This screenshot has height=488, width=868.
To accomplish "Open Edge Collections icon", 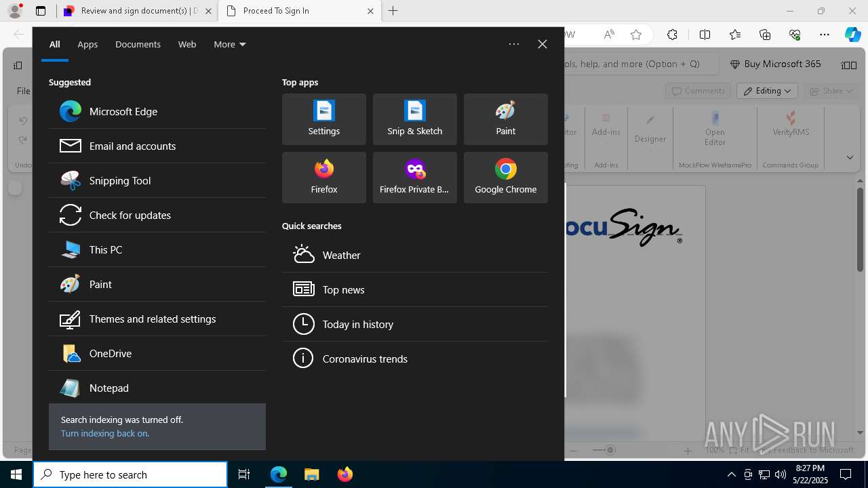I will click(765, 35).
